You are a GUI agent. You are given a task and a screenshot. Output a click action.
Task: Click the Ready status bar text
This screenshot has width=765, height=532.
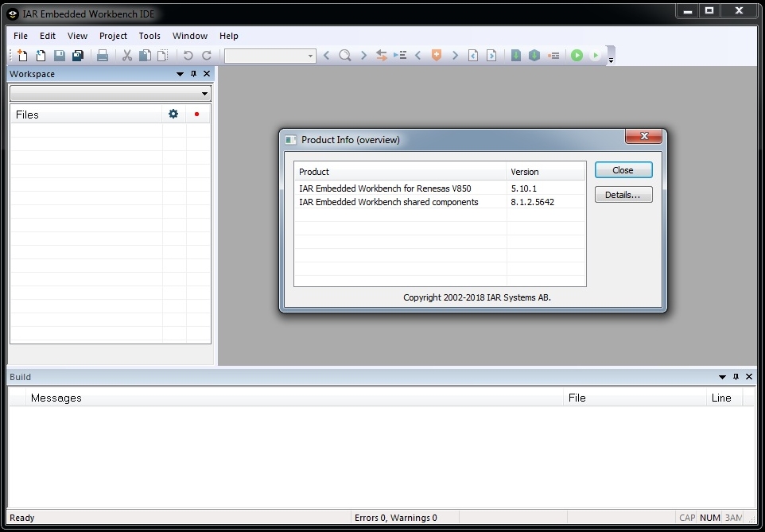22,518
